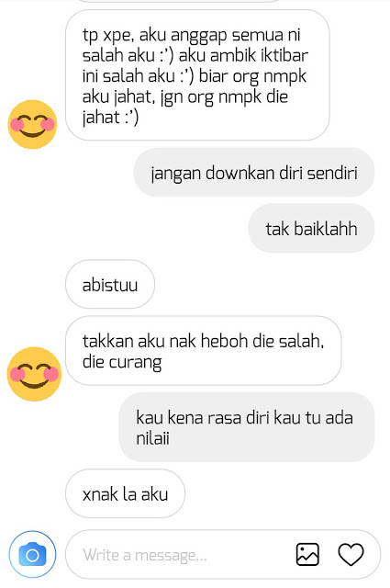Tap the image gallery icon
Image resolution: width=390 pixels, height=588 pixels.
[x=307, y=554]
